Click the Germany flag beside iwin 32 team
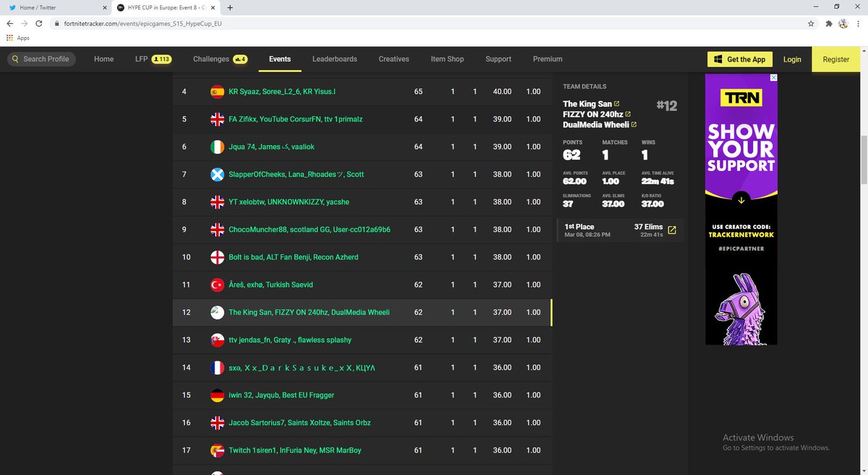The height and width of the screenshot is (475, 868). 217,395
